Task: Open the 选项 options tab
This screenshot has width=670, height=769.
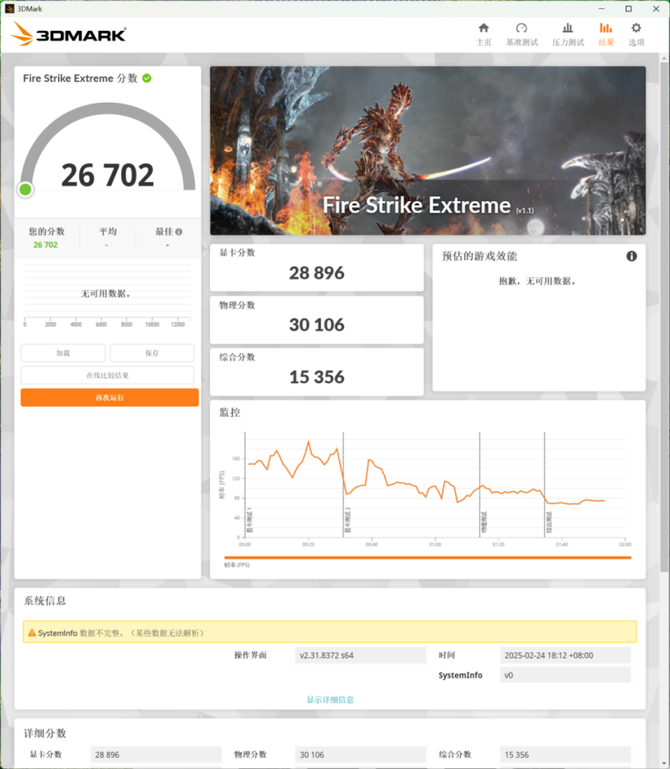Action: (x=636, y=34)
